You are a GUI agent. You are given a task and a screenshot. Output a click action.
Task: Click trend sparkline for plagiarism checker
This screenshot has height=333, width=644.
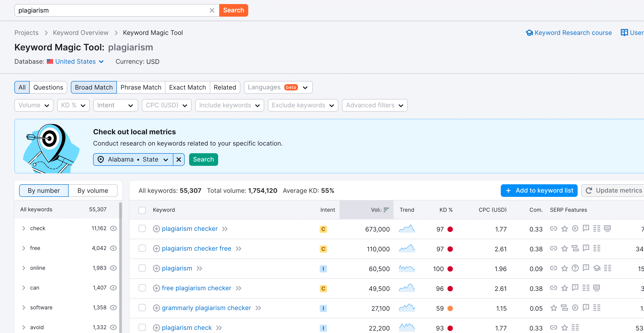[x=407, y=229]
